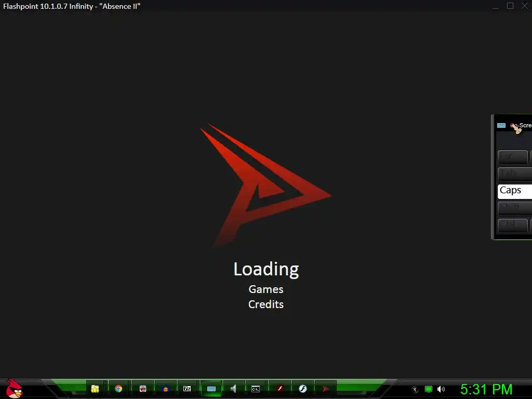The image size is (532, 399).
Task: Click the Games text under Loading
Action: (266, 289)
